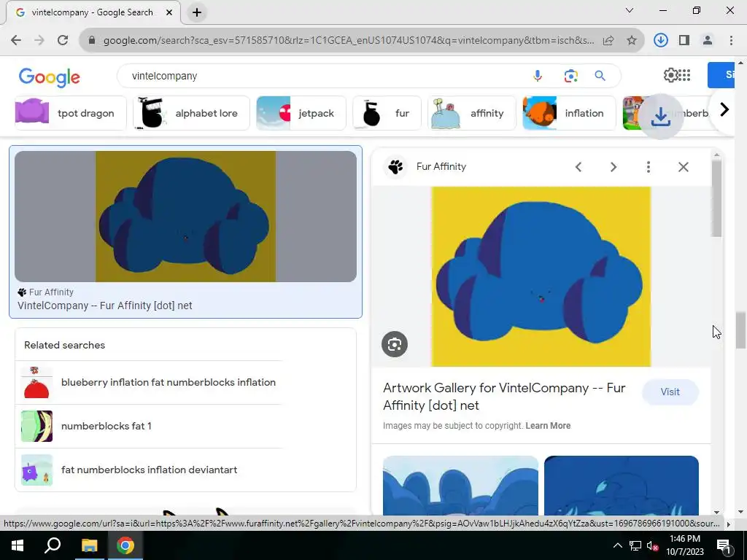Open the selected blue blob result thumbnail
This screenshot has height=560, width=747.
point(185,217)
